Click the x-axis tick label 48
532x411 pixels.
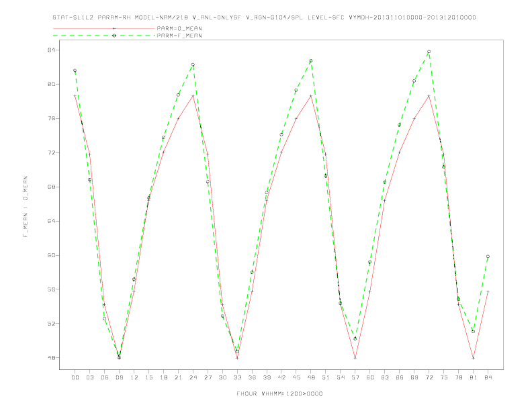point(311,377)
